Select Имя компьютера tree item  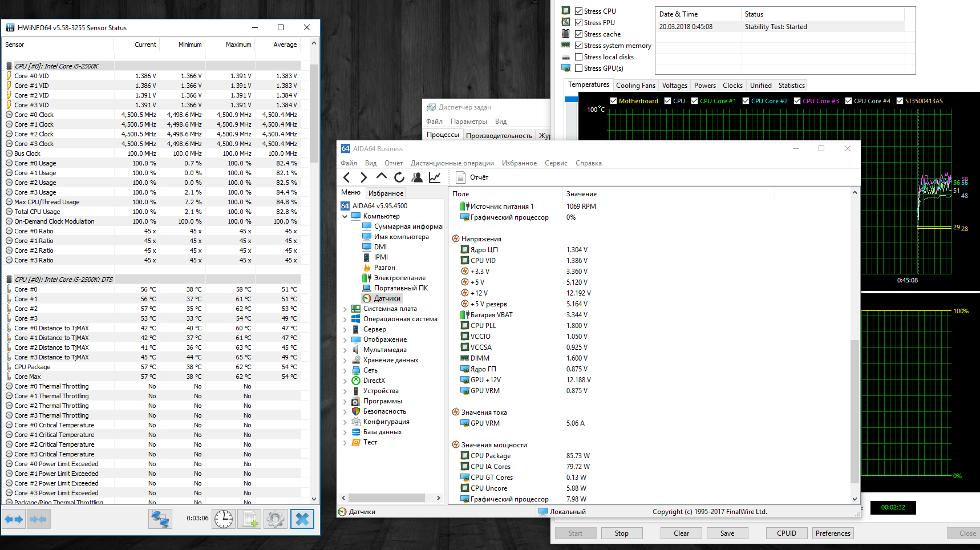(x=396, y=237)
